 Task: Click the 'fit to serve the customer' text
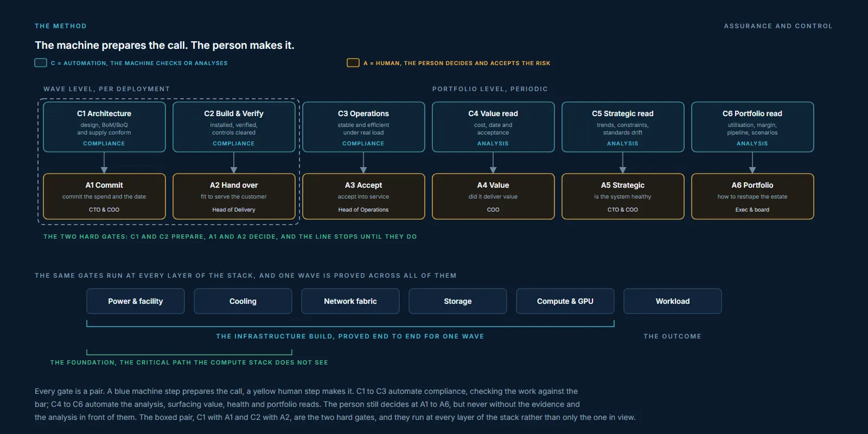point(234,197)
